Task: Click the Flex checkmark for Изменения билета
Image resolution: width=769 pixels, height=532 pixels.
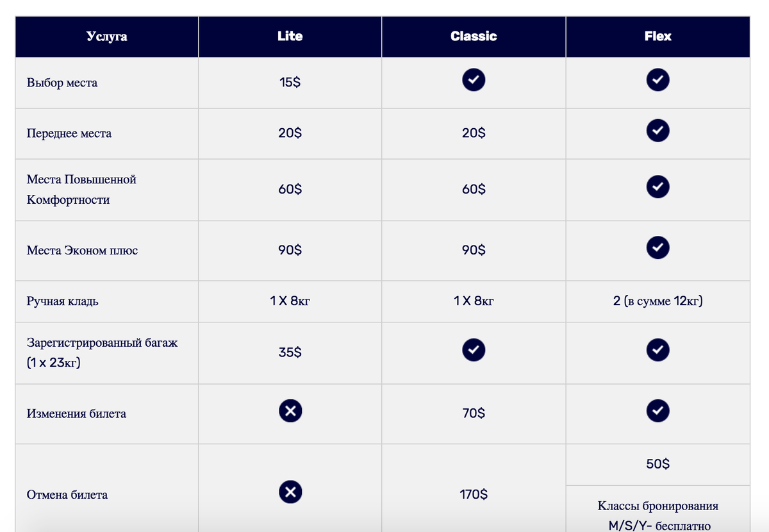Action: coord(657,411)
